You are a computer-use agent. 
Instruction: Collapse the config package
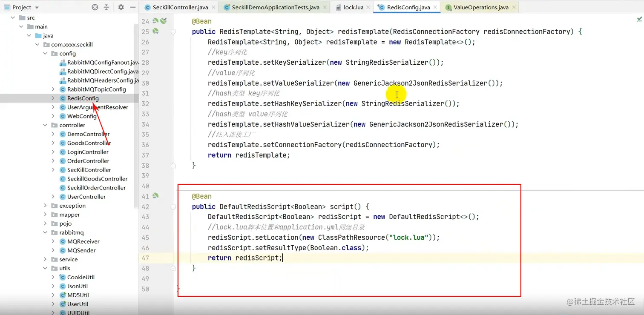click(45, 54)
